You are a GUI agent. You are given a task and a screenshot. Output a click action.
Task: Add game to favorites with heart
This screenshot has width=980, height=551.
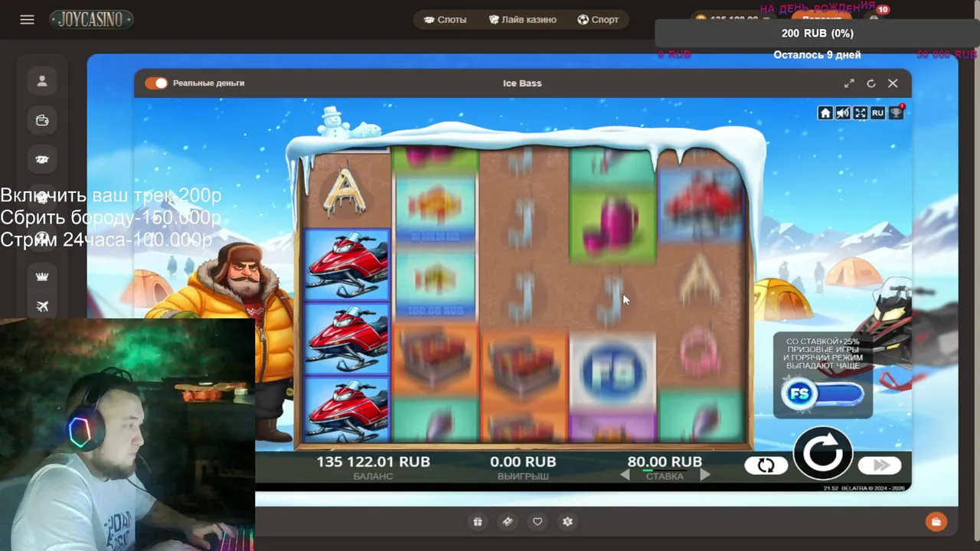coord(537,522)
